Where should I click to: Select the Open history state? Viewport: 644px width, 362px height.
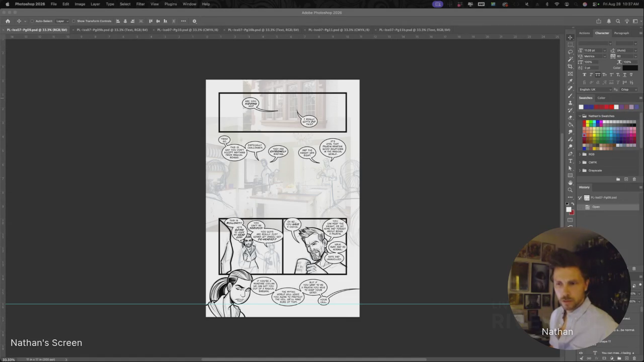tap(609, 207)
